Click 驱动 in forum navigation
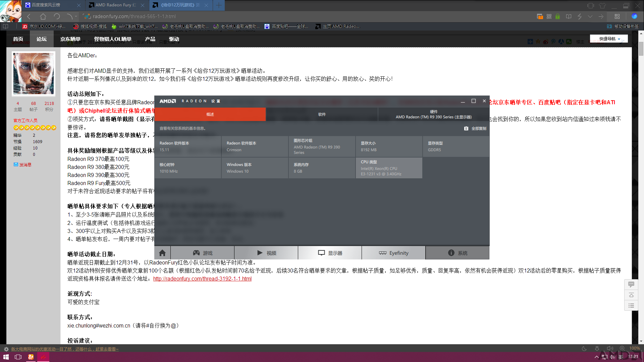Image resolution: width=644 pixels, height=362 pixels. pos(174,39)
